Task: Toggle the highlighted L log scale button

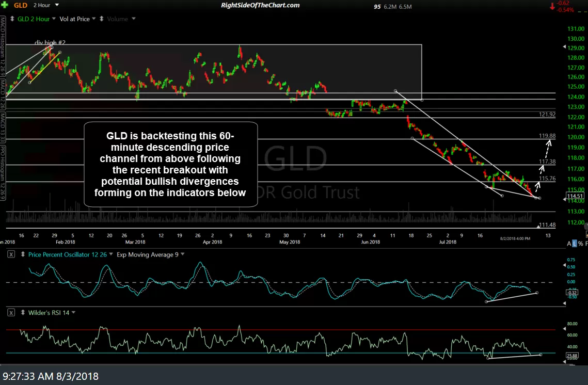Action: [x=575, y=244]
